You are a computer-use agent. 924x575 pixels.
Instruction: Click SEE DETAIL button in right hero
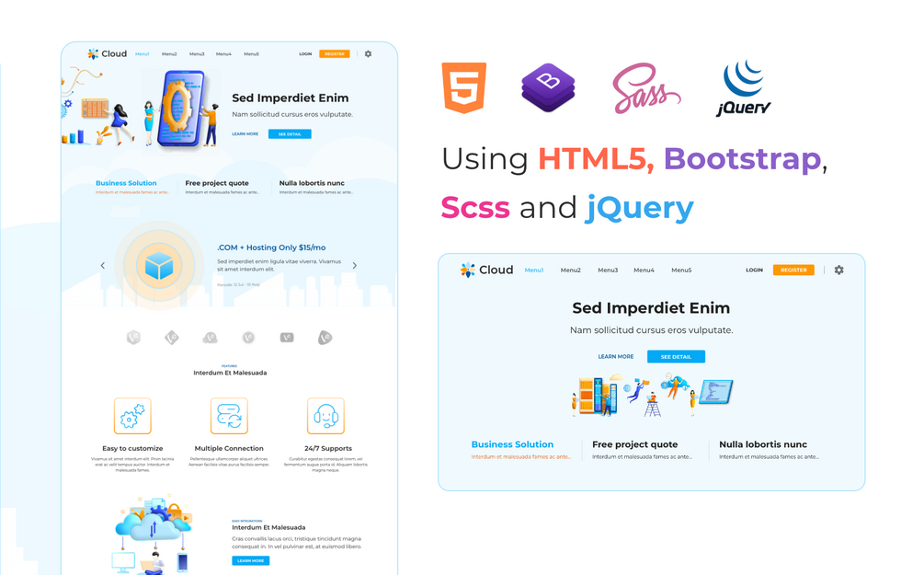point(676,357)
